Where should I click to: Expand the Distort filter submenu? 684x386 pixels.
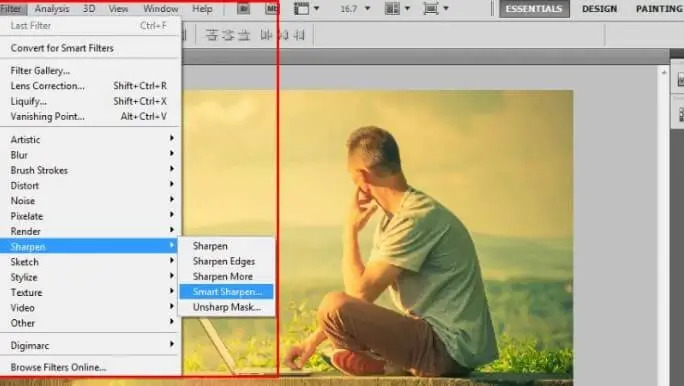click(x=90, y=185)
